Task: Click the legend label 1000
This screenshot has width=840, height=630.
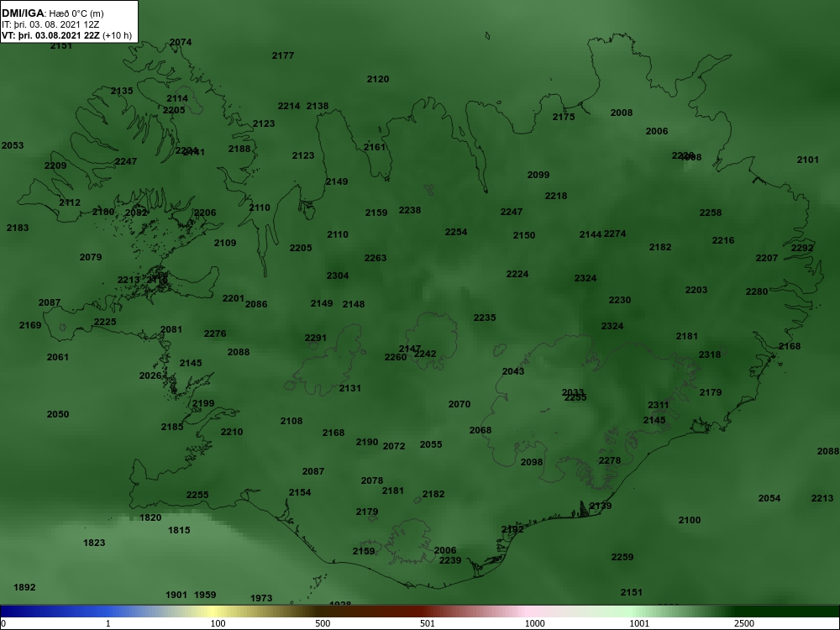Action: [534, 623]
